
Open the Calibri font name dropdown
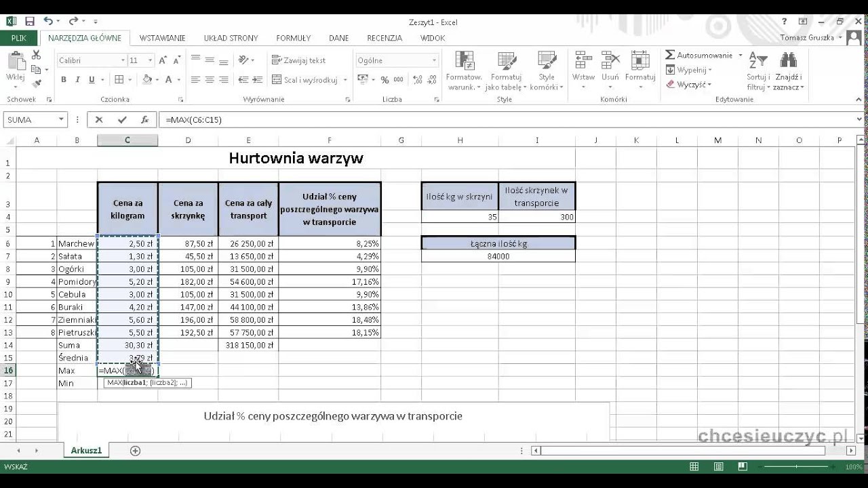point(123,60)
